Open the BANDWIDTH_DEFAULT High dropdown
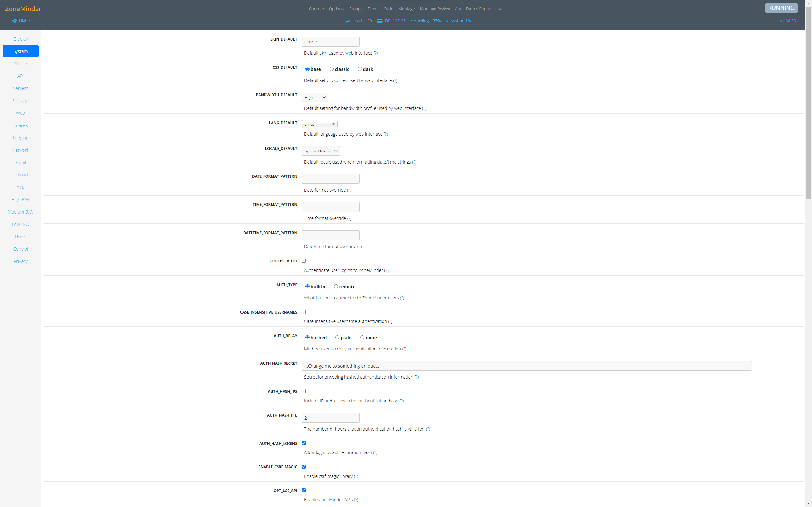Image resolution: width=812 pixels, height=507 pixels. (x=315, y=98)
